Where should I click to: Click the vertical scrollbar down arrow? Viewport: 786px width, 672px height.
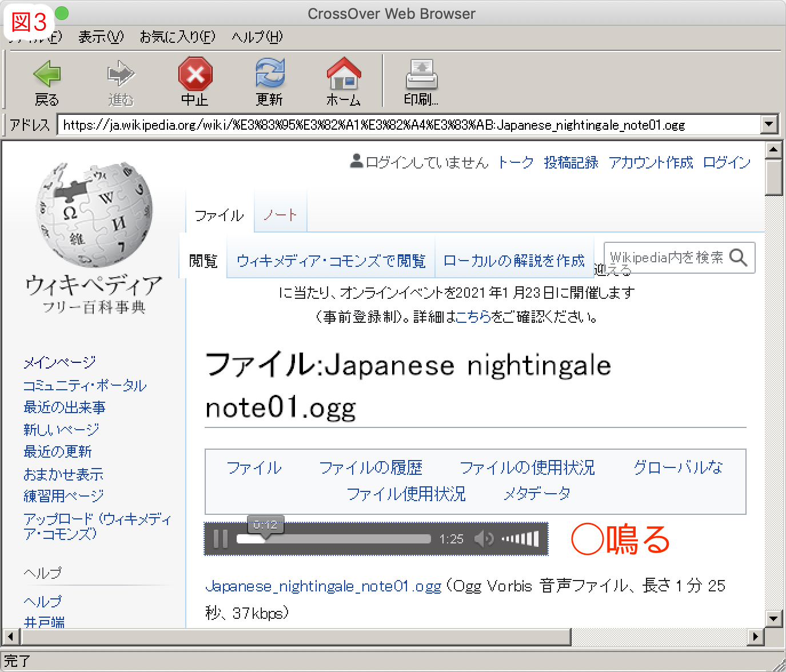773,618
